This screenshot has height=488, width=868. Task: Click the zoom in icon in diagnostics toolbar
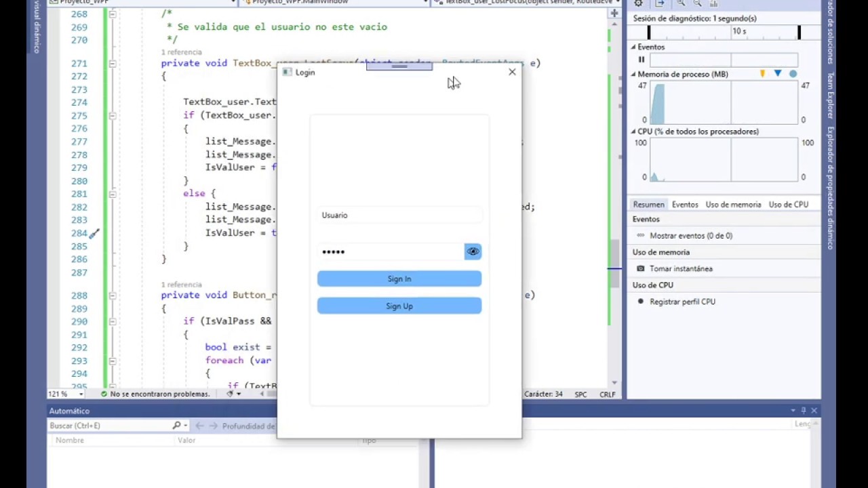pos(681,3)
